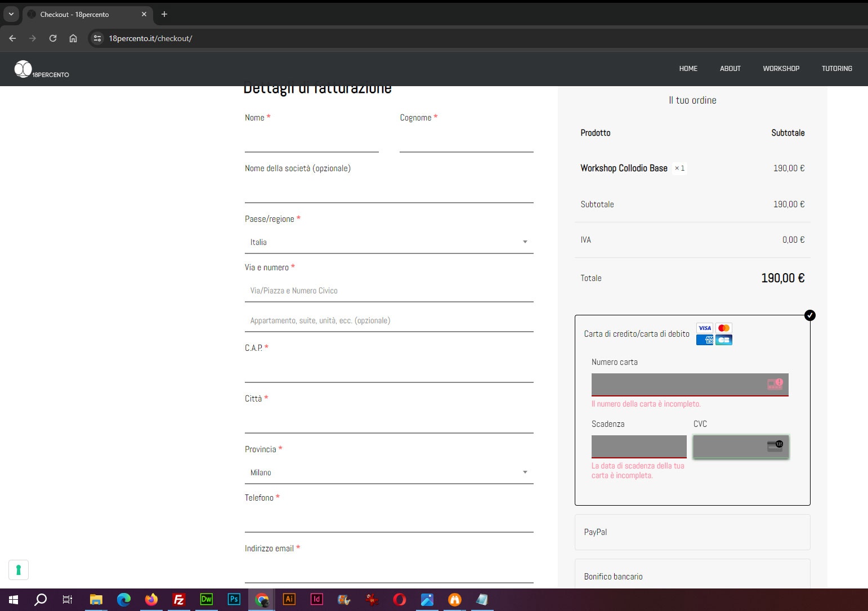Click the 18PERCENTO site logo
Viewport: 868px width, 611px height.
coord(42,69)
